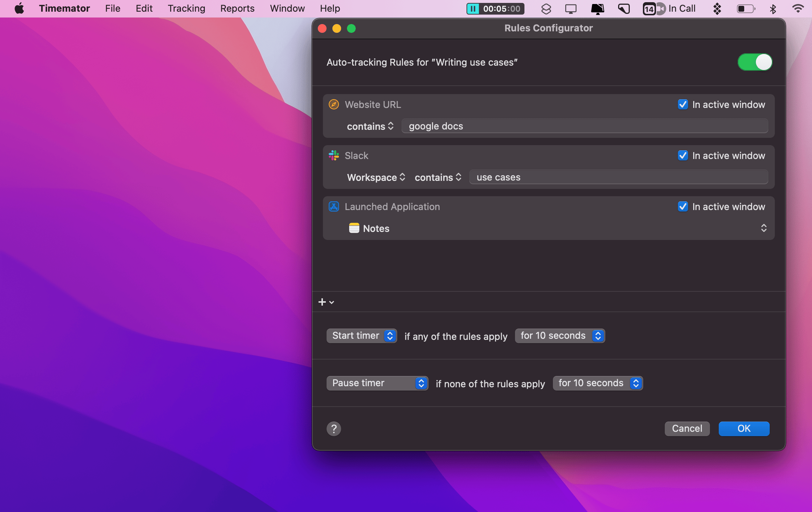Click the Timemator 00:05:00 timer in menu bar

pos(495,8)
